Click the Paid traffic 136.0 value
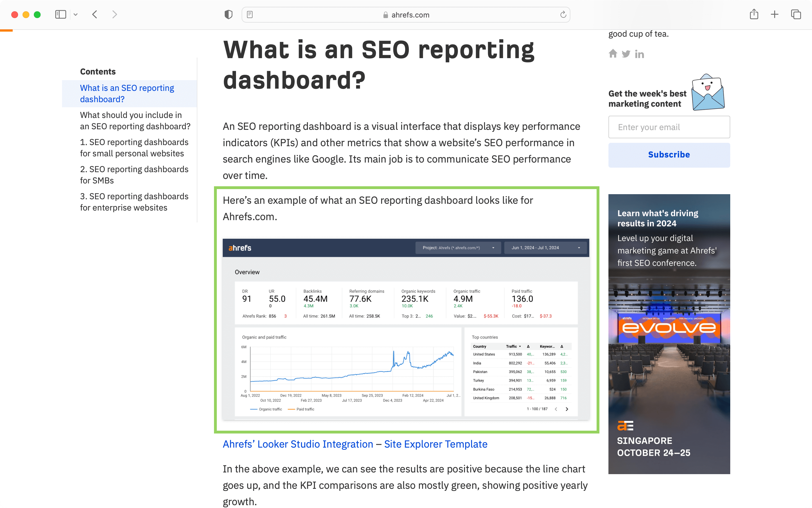This screenshot has height=508, width=812. (x=522, y=299)
